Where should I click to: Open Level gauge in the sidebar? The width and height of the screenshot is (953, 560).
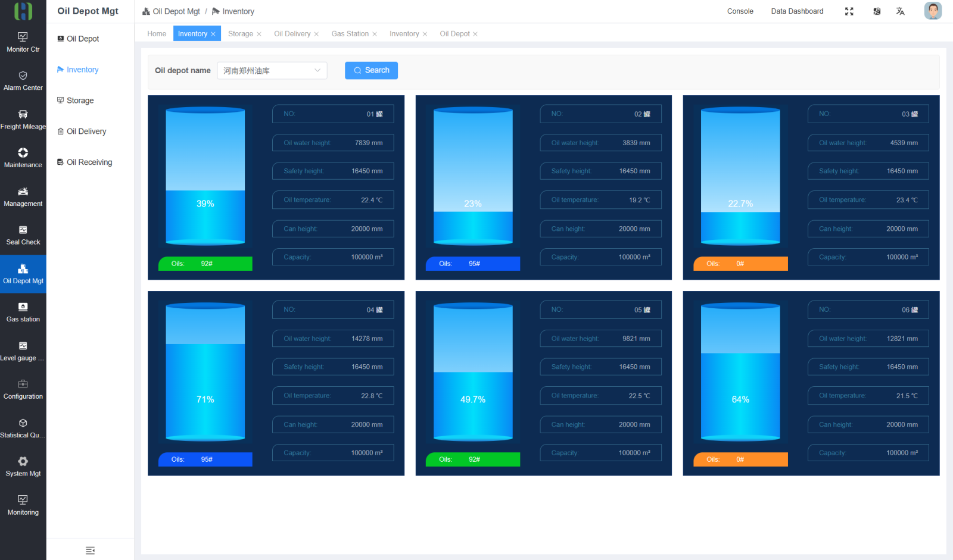point(23,351)
